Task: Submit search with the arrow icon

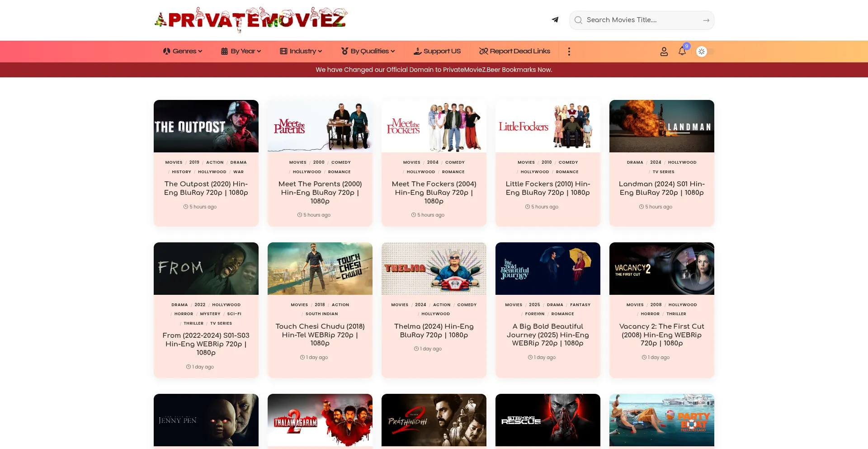Action: click(x=706, y=20)
